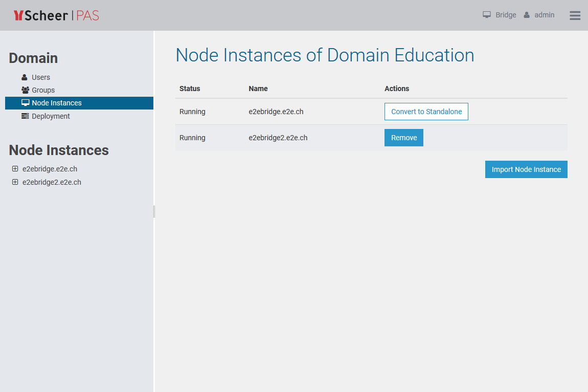Click the Node Instances monitor icon
This screenshot has width=588, height=392.
click(x=25, y=102)
